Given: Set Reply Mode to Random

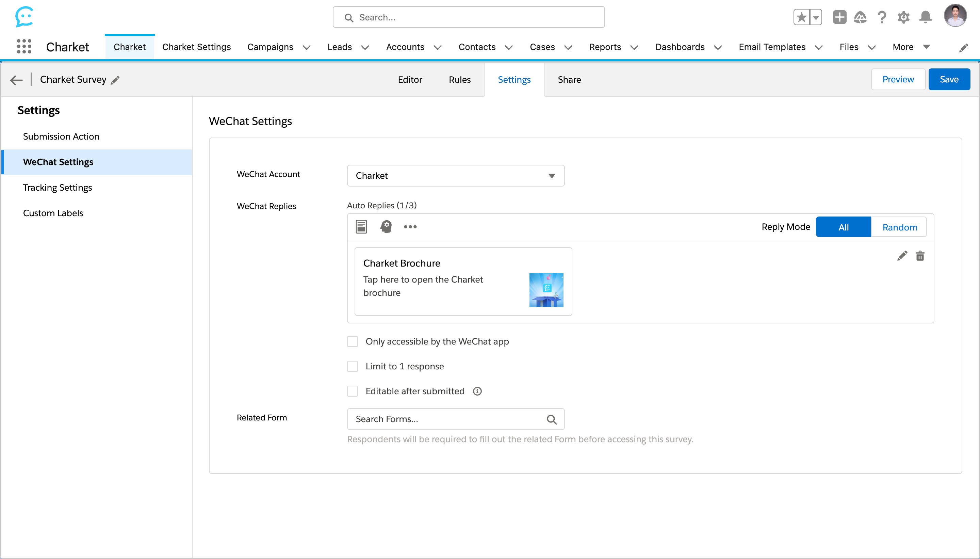Looking at the screenshot, I should click(899, 227).
